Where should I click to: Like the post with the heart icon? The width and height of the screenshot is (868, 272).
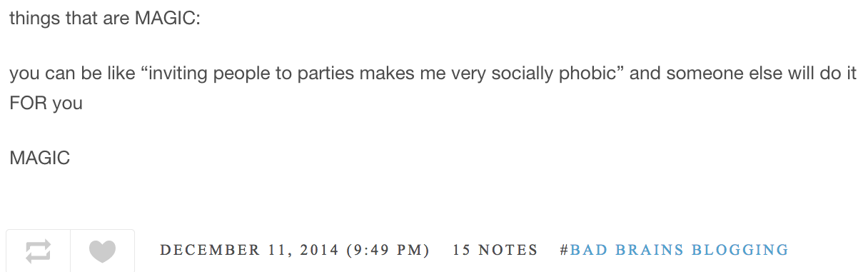[102, 251]
